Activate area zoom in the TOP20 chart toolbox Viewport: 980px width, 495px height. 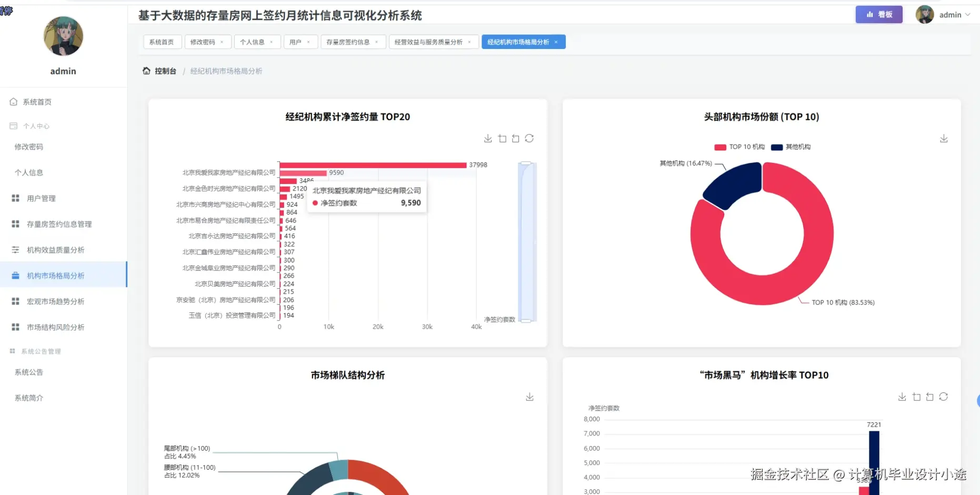502,138
